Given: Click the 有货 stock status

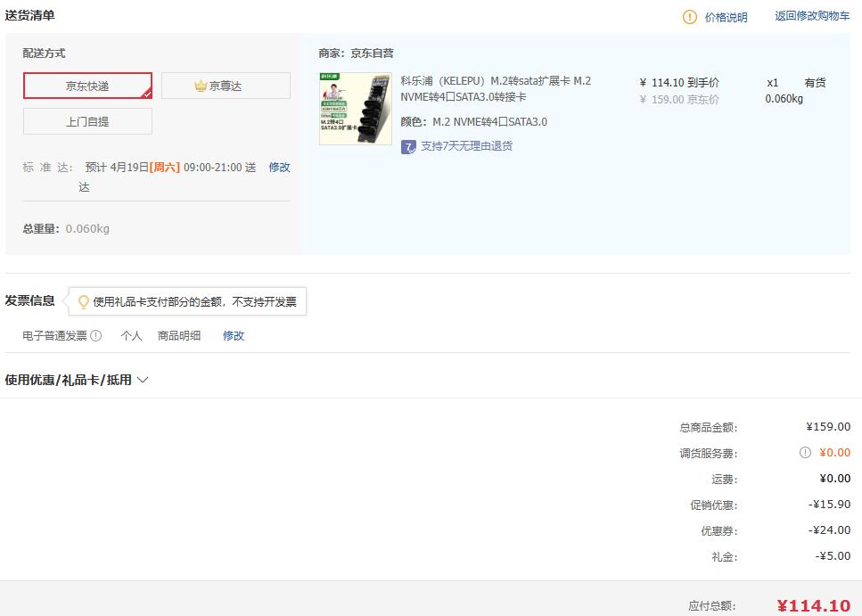Looking at the screenshot, I should tap(815, 83).
